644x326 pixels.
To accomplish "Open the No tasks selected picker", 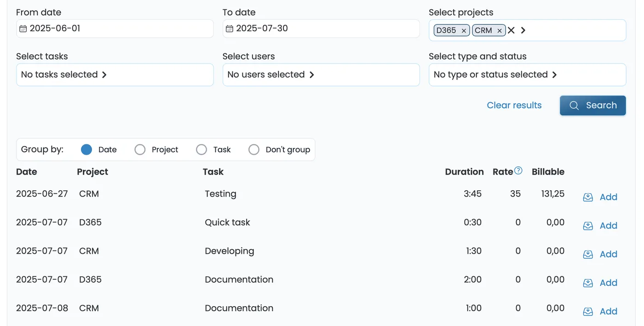I will pyautogui.click(x=115, y=75).
